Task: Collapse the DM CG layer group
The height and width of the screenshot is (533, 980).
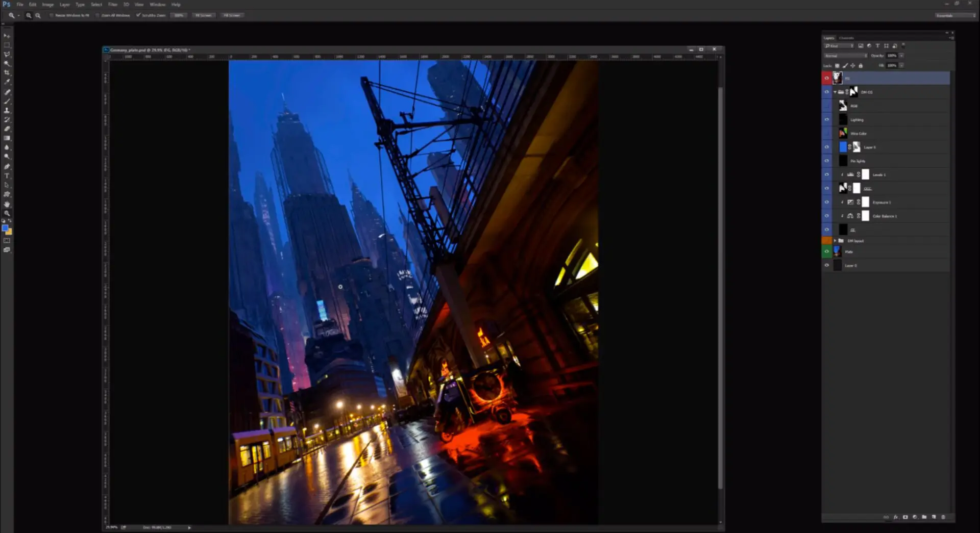Action: click(x=835, y=92)
